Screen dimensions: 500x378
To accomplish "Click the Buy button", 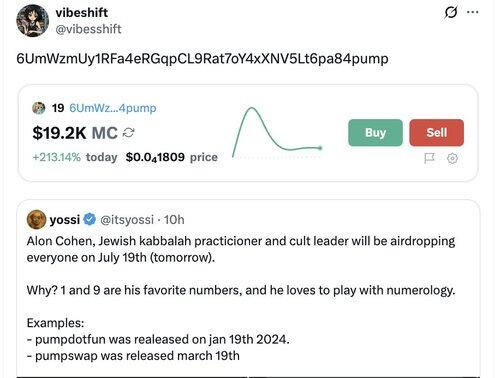I will click(x=375, y=133).
